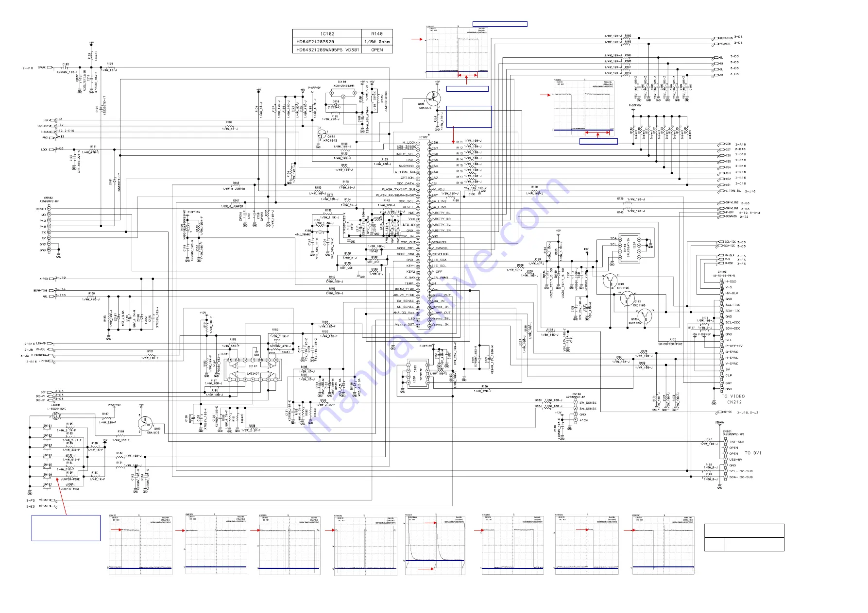Select the R110 330-F resistor symbol
868x613 pixels.
pyautogui.click(x=121, y=435)
